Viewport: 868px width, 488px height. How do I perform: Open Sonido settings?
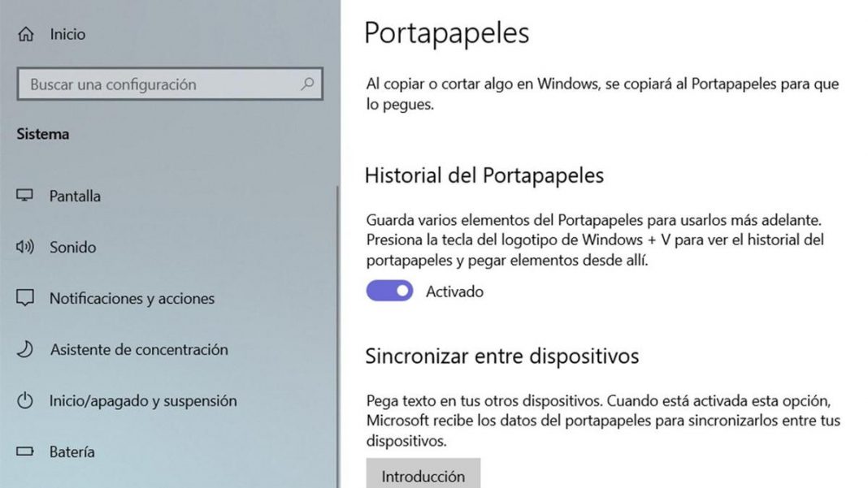point(72,247)
